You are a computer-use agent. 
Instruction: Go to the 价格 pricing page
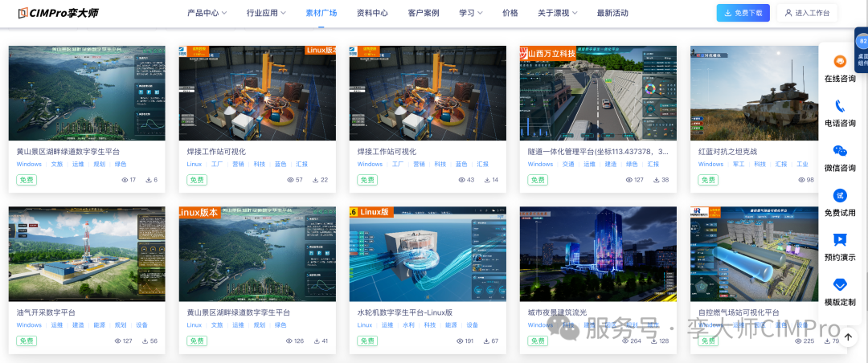(510, 13)
